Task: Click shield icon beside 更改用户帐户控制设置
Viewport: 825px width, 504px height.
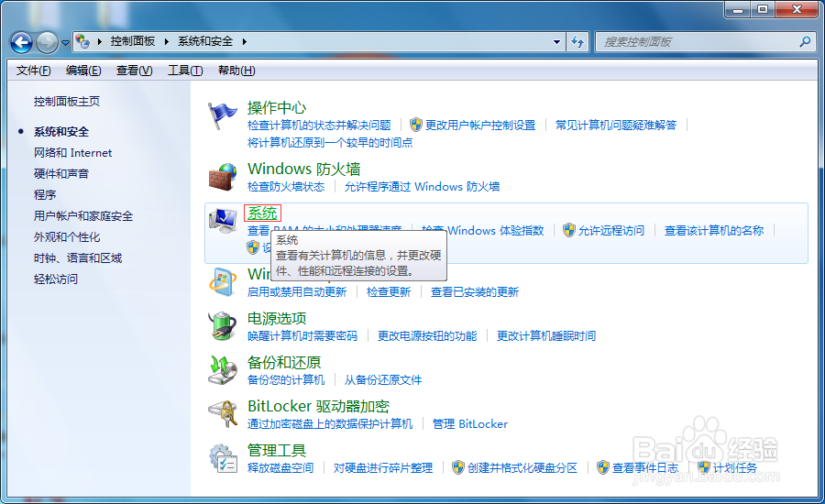Action: point(415,125)
